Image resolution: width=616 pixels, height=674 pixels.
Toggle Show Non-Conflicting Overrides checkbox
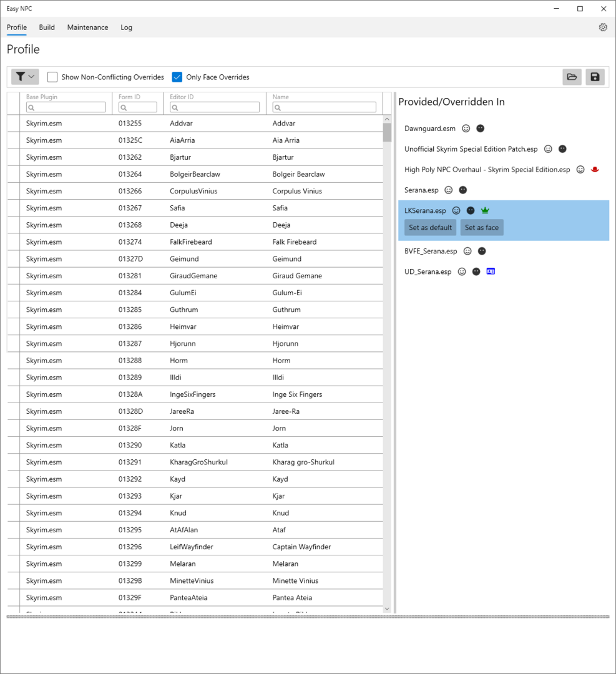[x=52, y=77]
